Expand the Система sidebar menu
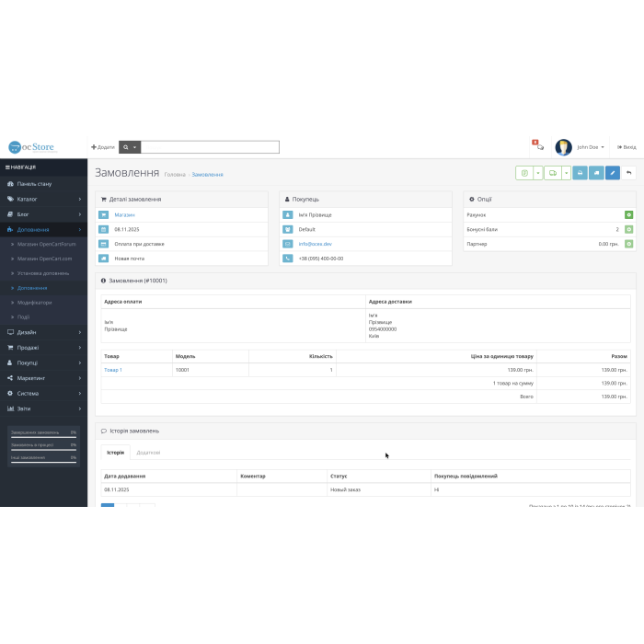 (43, 393)
